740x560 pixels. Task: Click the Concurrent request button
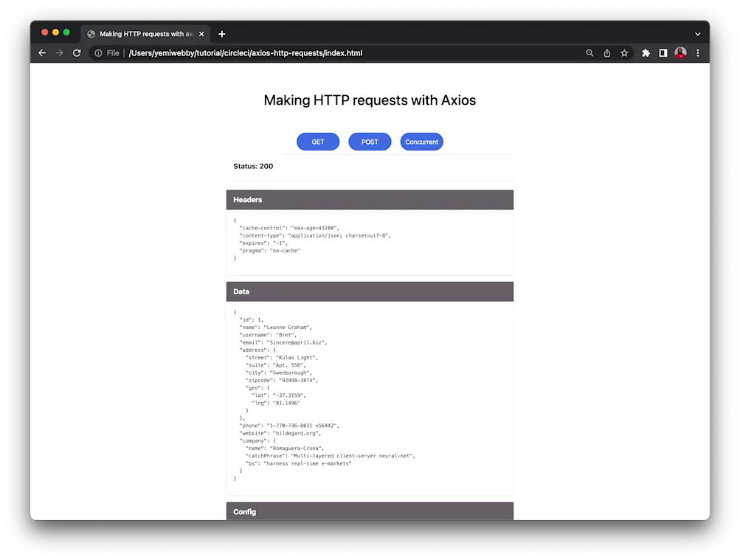click(x=421, y=141)
